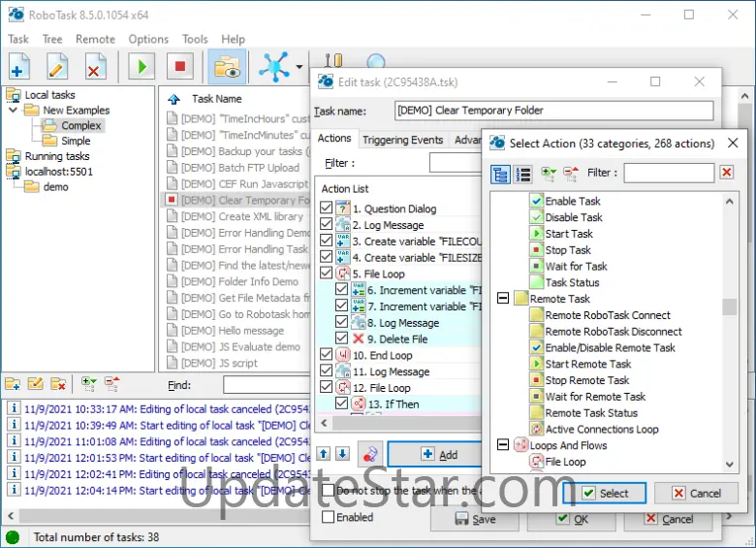Open the Remote menu

click(95, 39)
